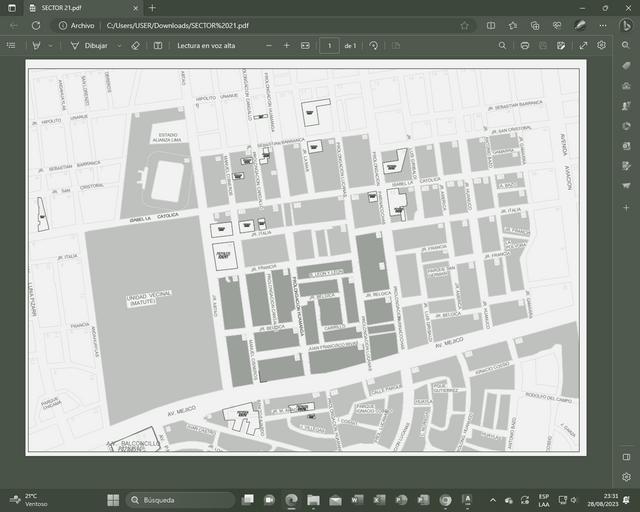
Task: Open Bing Copilot sidebar
Action: pyautogui.click(x=626, y=25)
